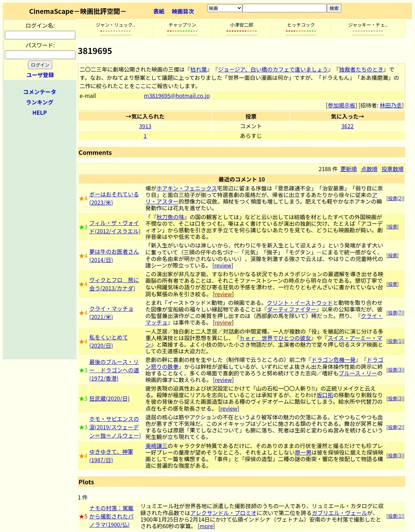Sort comments by 投票数順
This screenshot has height=532, width=415.
tap(393, 169)
